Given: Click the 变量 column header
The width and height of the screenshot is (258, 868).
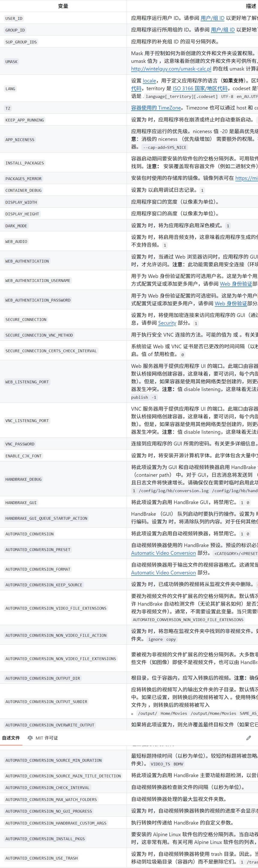Looking at the screenshot, I should click(63, 6).
